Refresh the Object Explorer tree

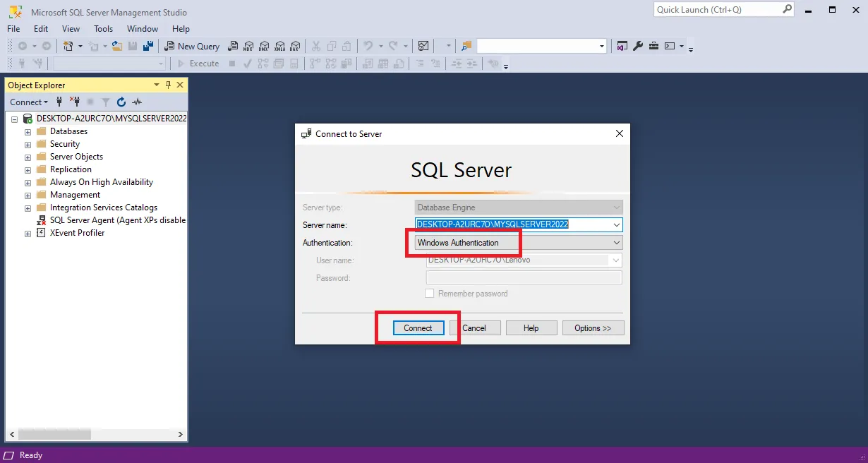coord(121,102)
